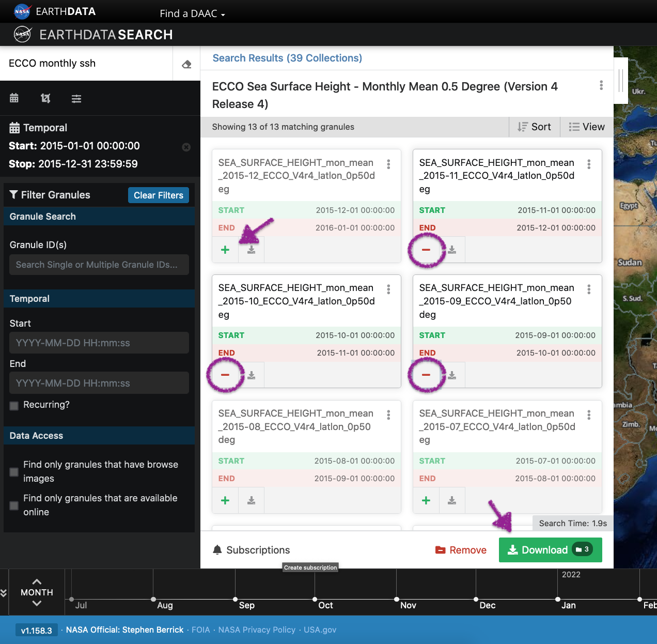657x644 pixels.
Task: Check granules that are available online
Action: click(x=14, y=505)
